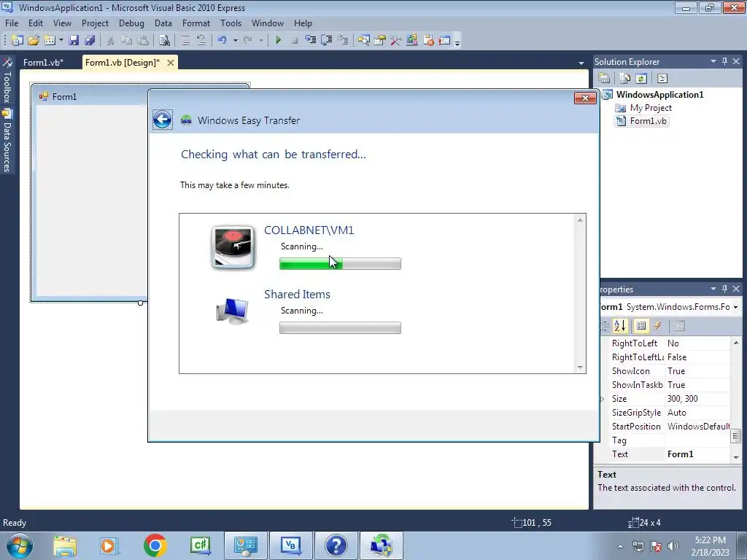Show Properties list view button
The image size is (747, 560).
[641, 326]
